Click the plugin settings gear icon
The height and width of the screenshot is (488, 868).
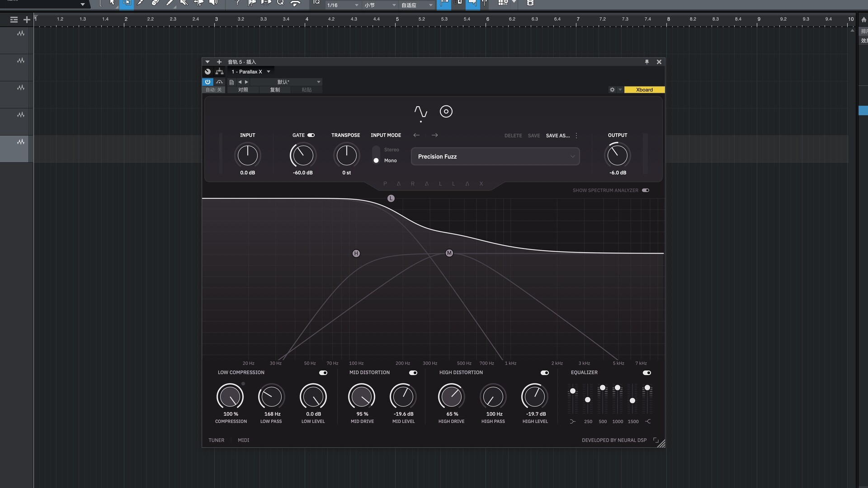(x=612, y=89)
